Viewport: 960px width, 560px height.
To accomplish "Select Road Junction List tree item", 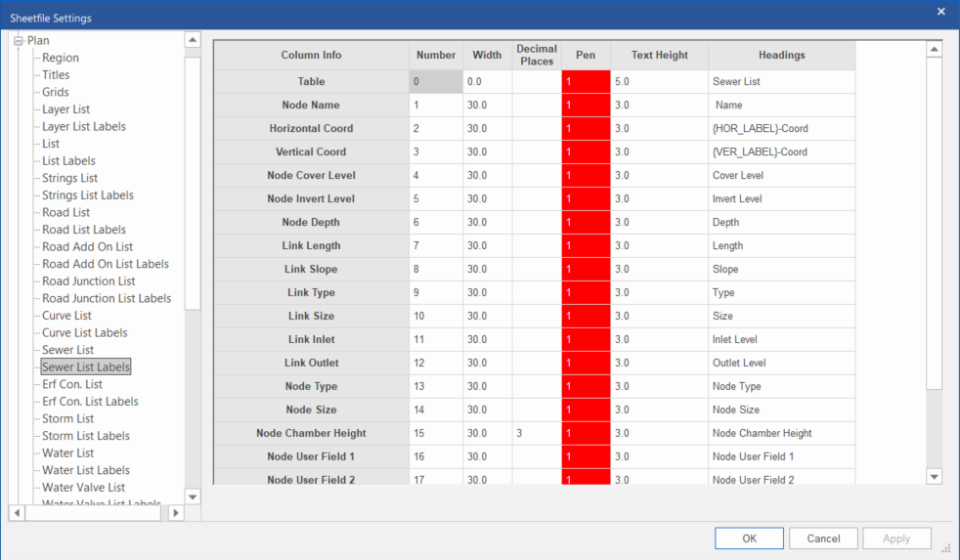I will [88, 281].
